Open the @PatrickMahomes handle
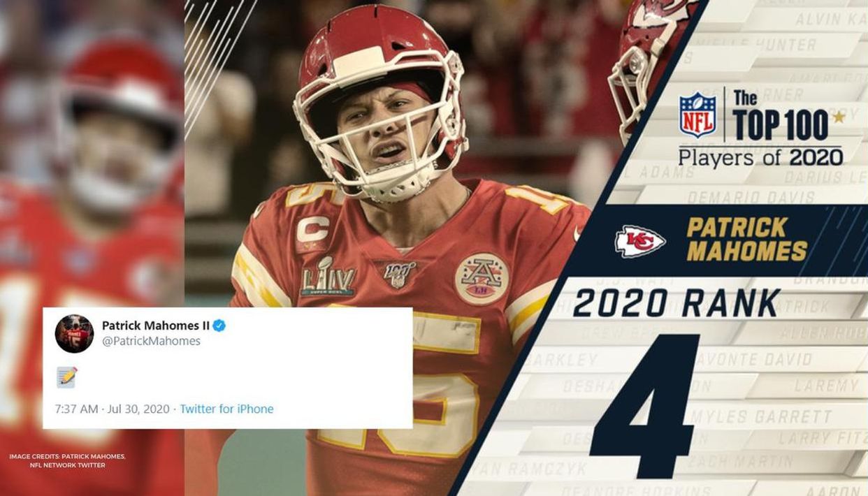This screenshot has height=496, width=868. coord(151,341)
